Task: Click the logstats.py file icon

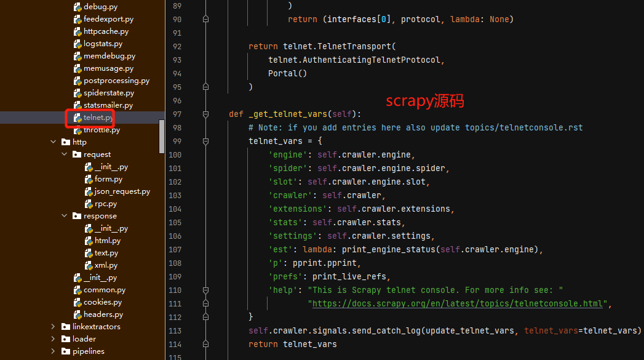Action: (x=78, y=44)
